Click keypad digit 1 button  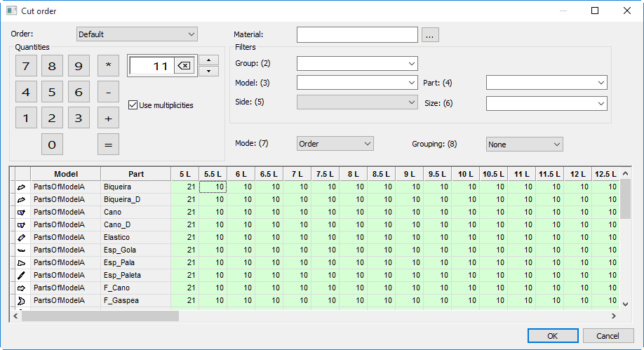coord(26,118)
